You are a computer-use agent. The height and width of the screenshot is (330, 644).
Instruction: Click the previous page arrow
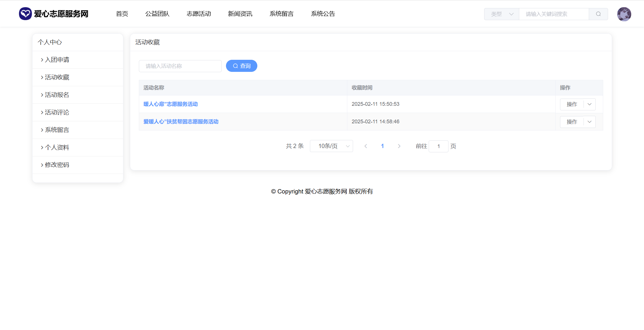[x=366, y=146]
